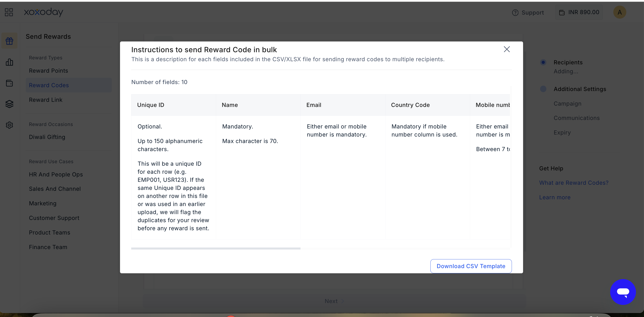Open the bar chart reports icon

(9, 62)
